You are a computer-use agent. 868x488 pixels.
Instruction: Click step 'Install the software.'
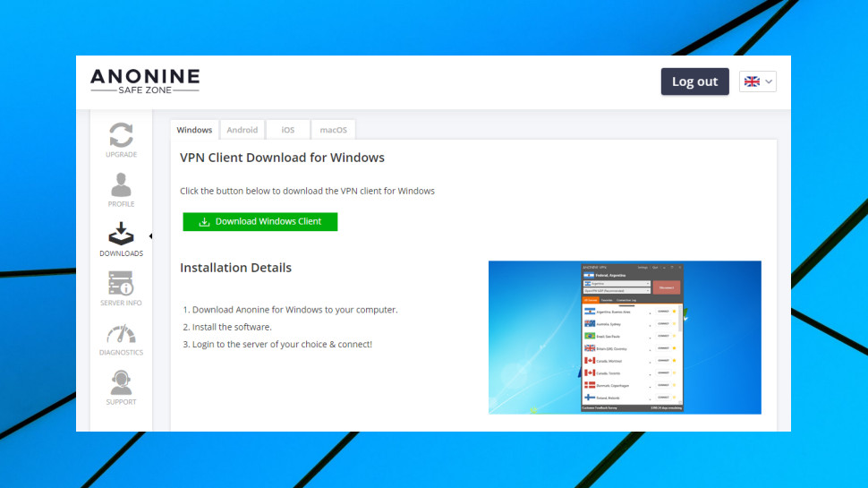[x=232, y=327]
